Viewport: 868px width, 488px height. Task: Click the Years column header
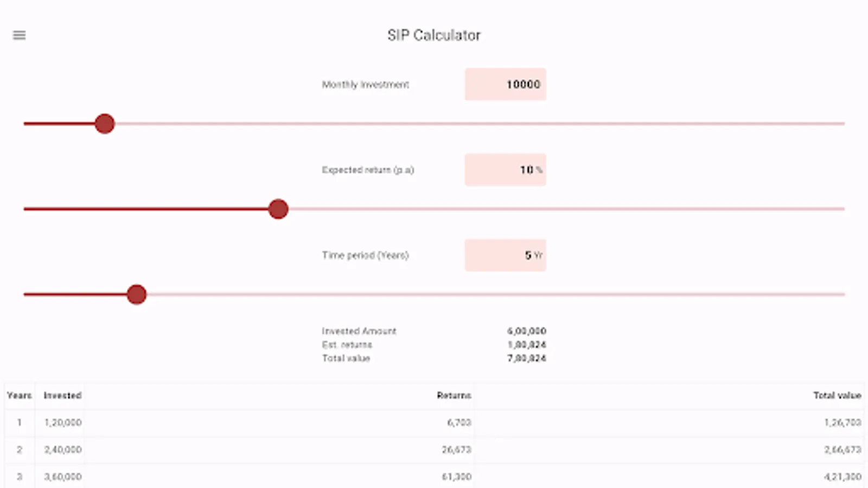click(x=20, y=395)
